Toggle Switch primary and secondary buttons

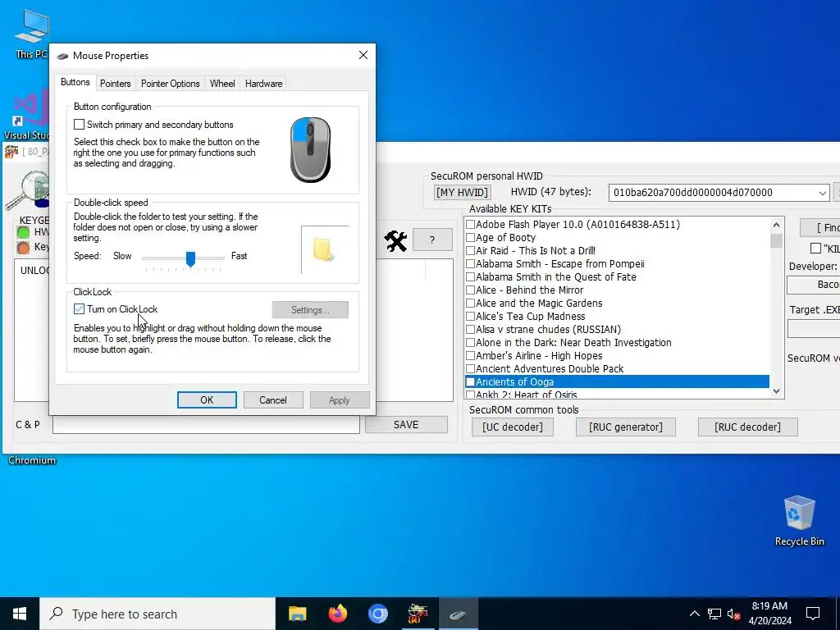pyautogui.click(x=79, y=125)
